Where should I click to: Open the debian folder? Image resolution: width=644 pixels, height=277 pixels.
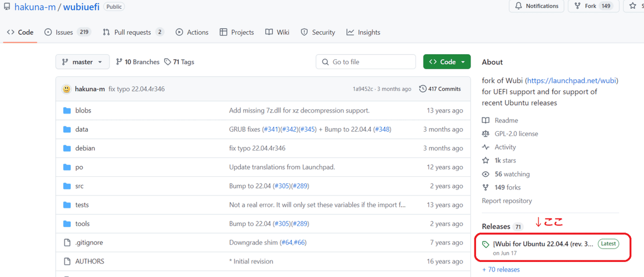[x=85, y=148]
